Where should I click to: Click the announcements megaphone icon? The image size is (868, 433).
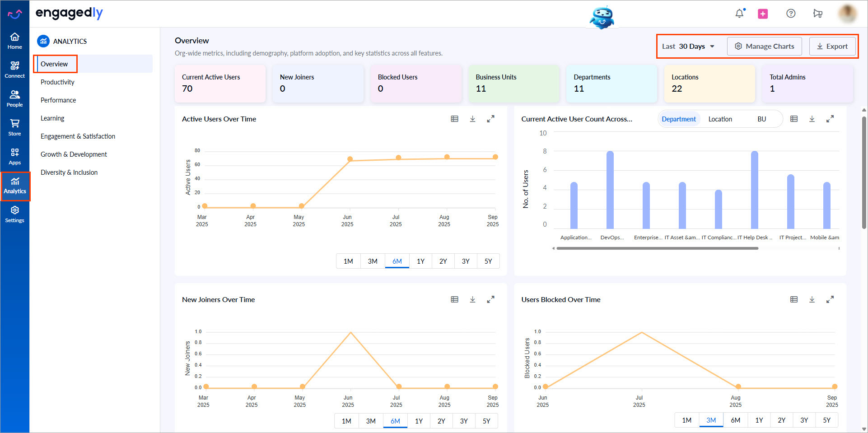[818, 14]
